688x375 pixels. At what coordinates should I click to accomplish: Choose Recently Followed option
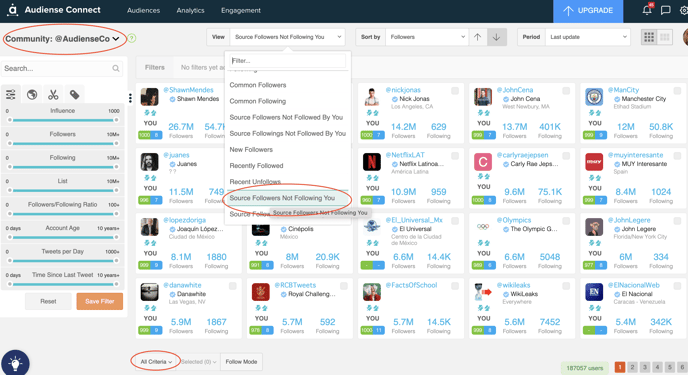click(x=256, y=166)
